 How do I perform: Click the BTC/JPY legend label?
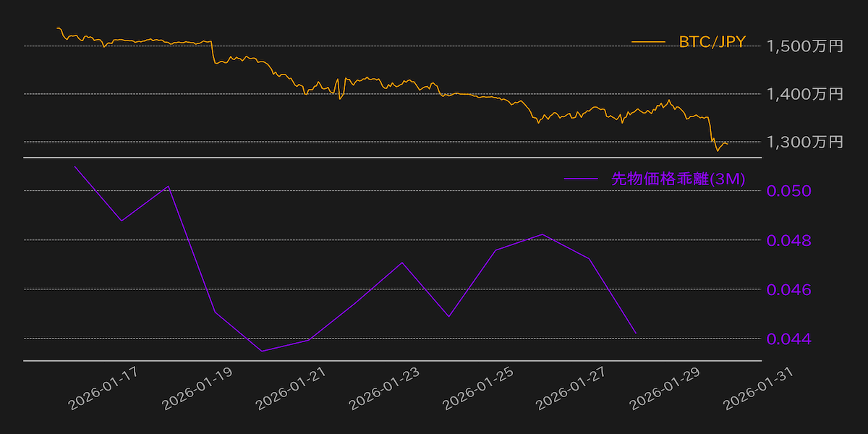pyautogui.click(x=712, y=42)
